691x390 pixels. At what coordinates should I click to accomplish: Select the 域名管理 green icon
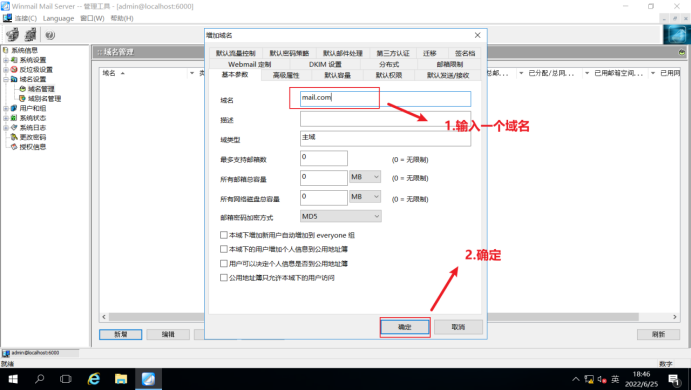22,89
